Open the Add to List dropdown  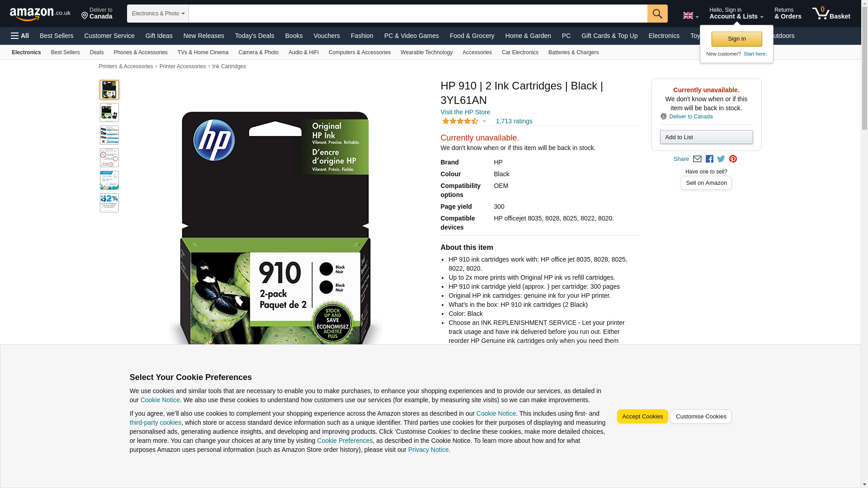(706, 137)
